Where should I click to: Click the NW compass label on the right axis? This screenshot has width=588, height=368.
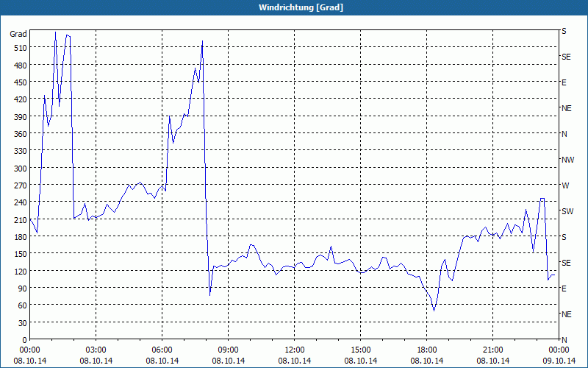[567, 160]
